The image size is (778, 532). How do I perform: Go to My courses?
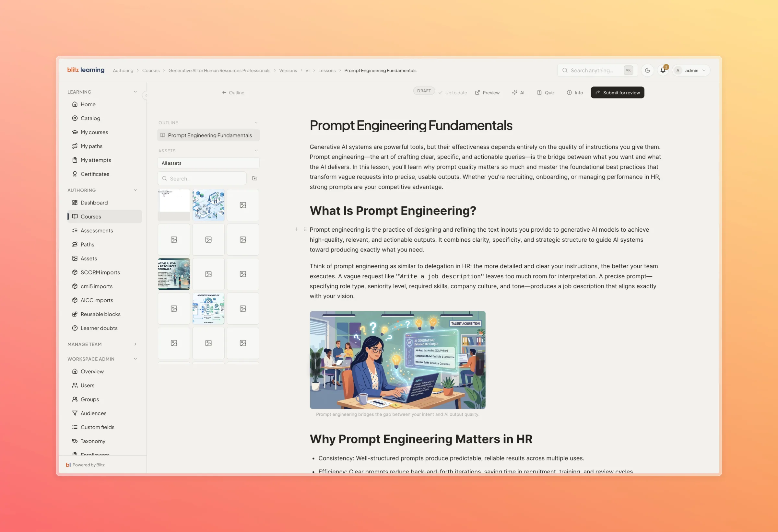[x=105, y=132]
